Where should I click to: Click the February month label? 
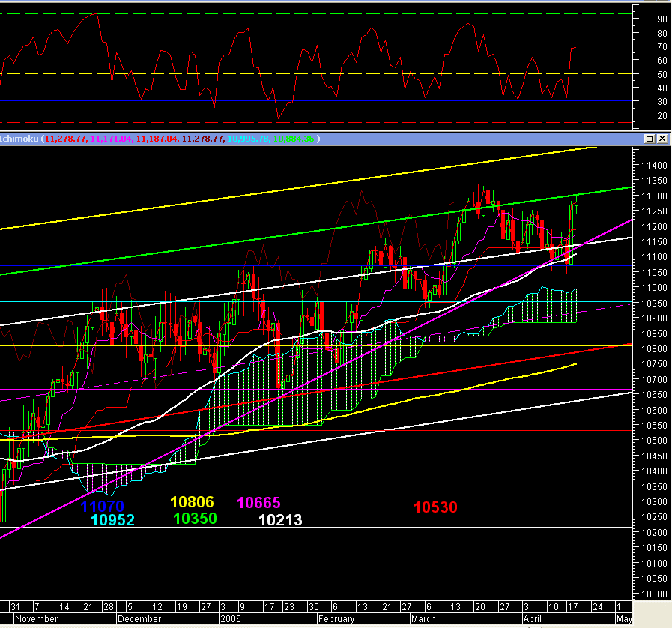point(336,619)
